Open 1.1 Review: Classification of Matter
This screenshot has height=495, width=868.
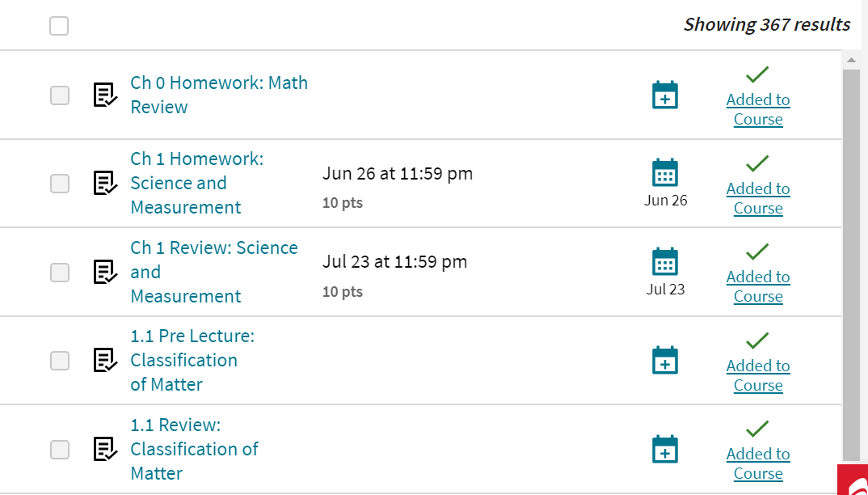(194, 449)
